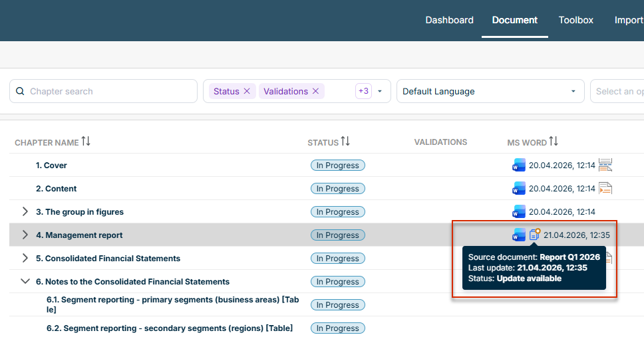The height and width of the screenshot is (339, 644).
Task: Collapse Notes to the Consolidated Financial Statements
Action: pos(25,282)
